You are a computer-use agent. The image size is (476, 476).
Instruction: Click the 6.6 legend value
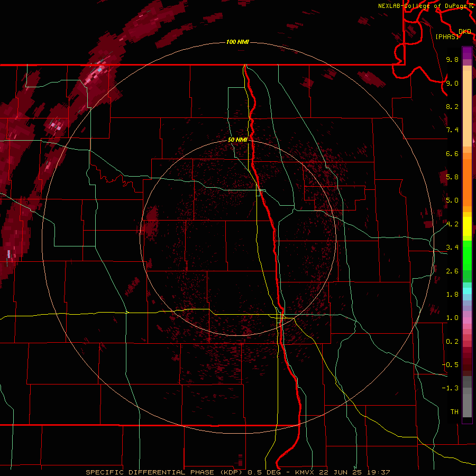coord(452,153)
